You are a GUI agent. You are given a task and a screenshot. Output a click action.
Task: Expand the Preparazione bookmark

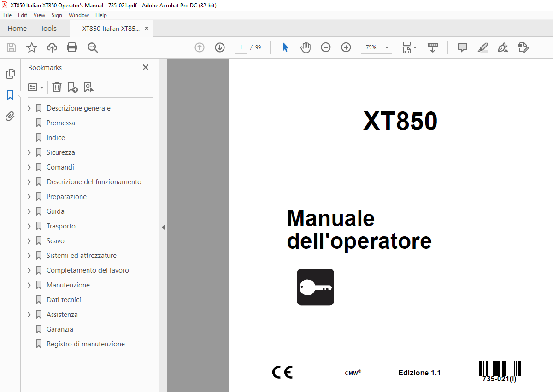[29, 197]
